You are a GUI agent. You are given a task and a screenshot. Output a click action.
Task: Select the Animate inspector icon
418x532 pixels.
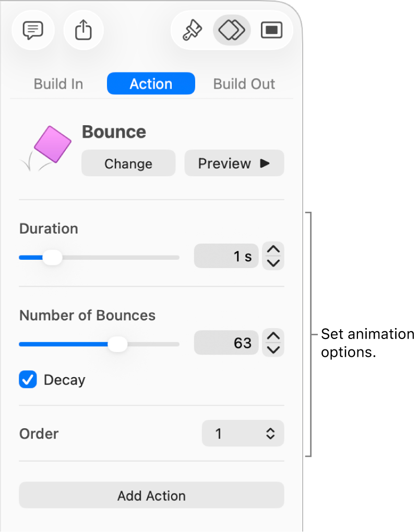click(x=232, y=30)
